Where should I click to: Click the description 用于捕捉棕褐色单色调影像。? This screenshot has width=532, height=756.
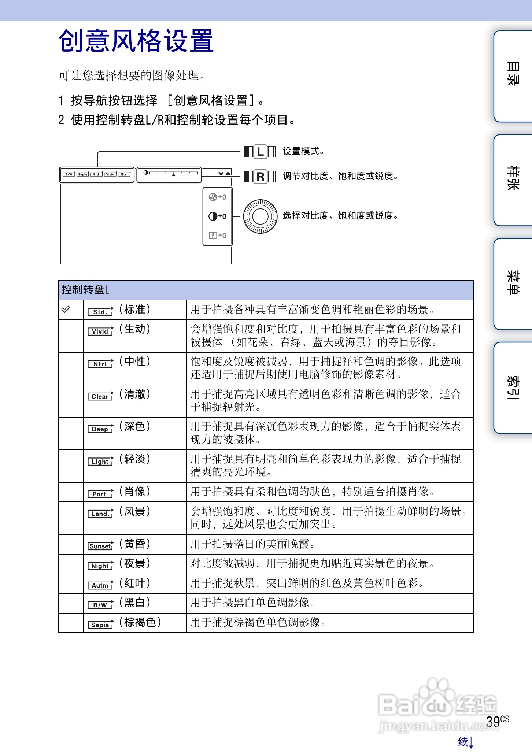tap(258, 622)
